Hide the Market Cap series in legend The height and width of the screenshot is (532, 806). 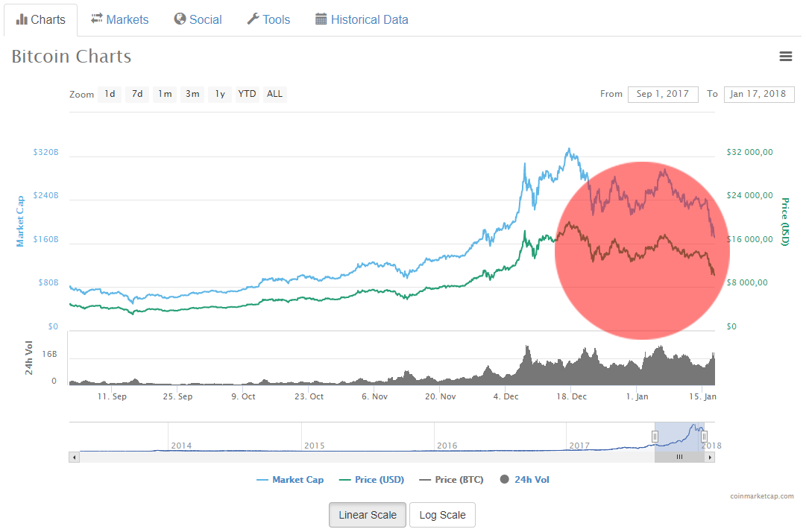[290, 480]
